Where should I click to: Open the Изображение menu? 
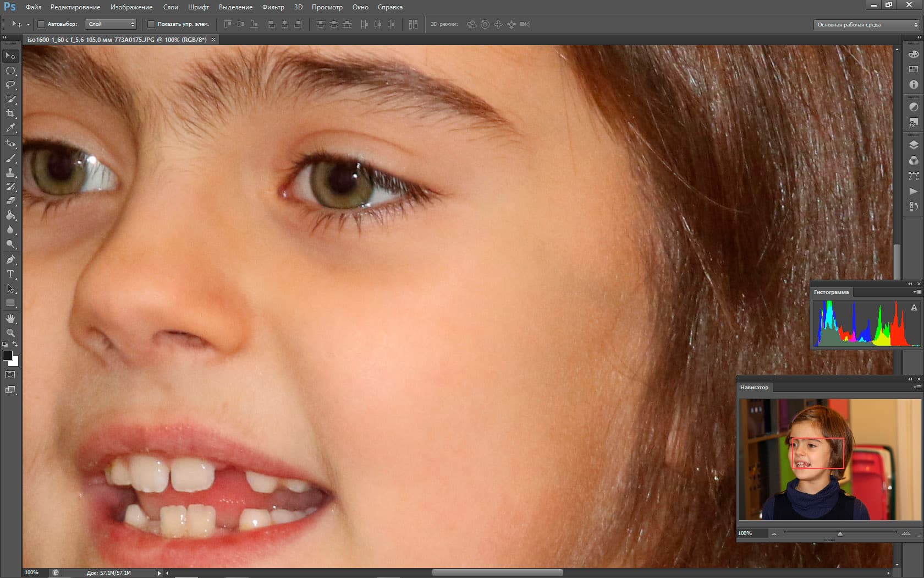pos(131,7)
